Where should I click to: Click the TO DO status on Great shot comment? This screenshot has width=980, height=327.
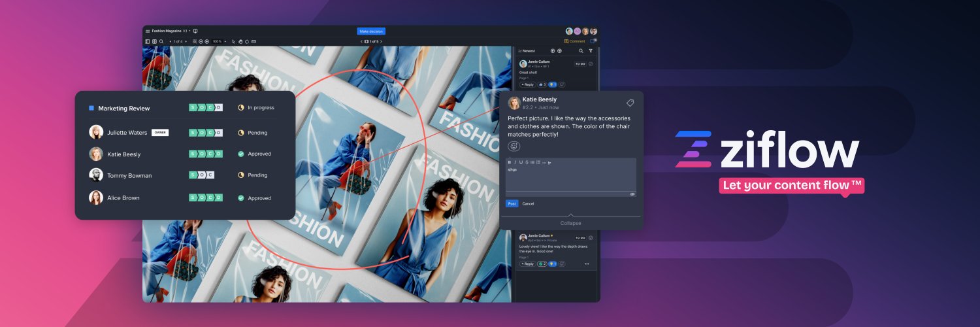(x=580, y=64)
